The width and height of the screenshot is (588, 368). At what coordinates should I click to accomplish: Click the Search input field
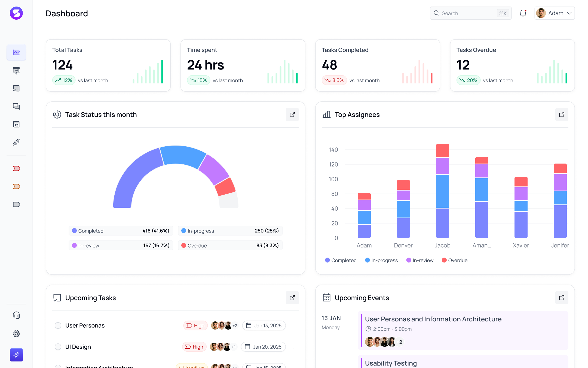(x=471, y=13)
